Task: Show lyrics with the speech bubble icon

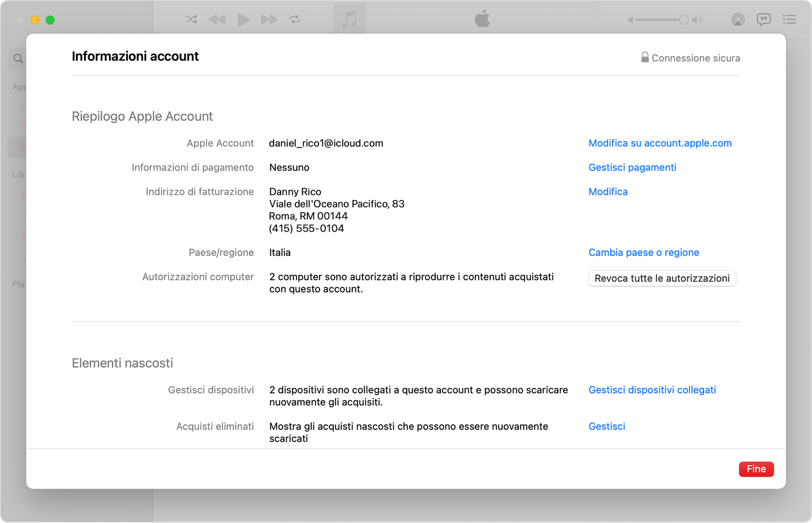Action: click(763, 19)
